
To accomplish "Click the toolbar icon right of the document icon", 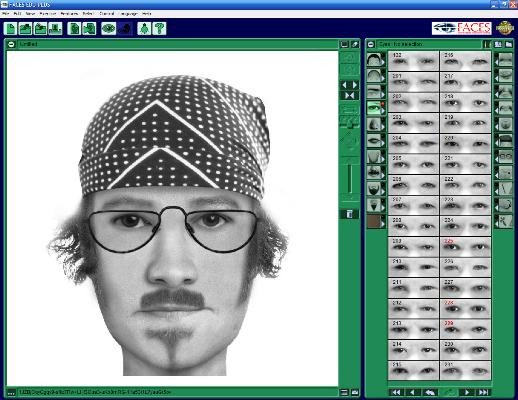I will [x=89, y=29].
